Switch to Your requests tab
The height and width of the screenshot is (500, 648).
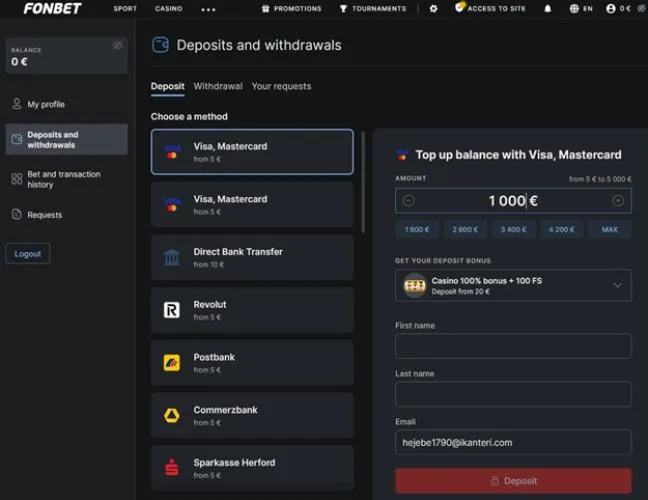click(x=281, y=86)
